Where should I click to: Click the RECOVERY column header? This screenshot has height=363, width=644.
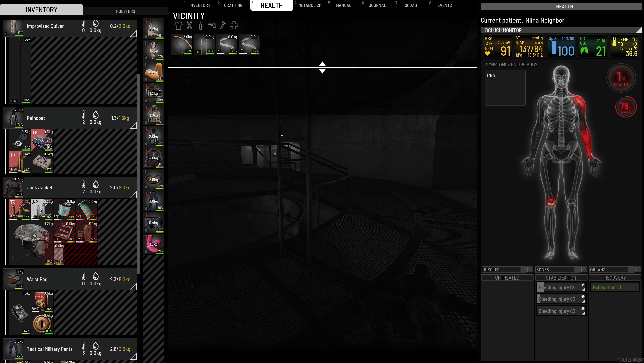coord(615,278)
